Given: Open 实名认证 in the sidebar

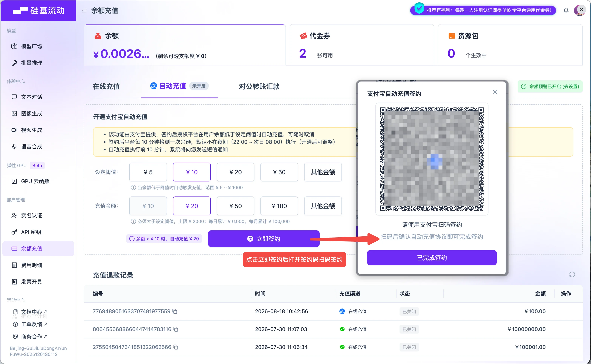Looking at the screenshot, I should 38,216.
